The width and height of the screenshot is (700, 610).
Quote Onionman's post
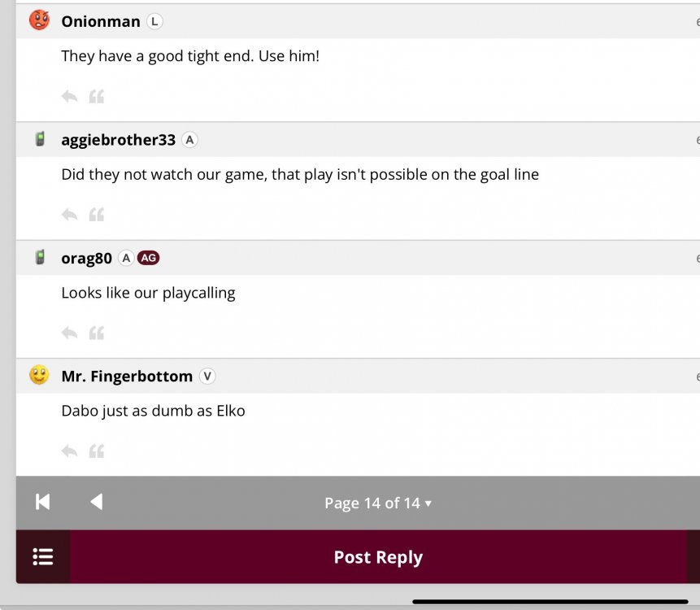(x=97, y=97)
